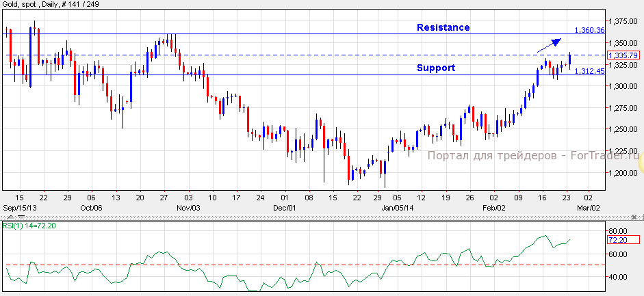
Task: Click the blue trend arrow near resistance
Action: [x=550, y=44]
